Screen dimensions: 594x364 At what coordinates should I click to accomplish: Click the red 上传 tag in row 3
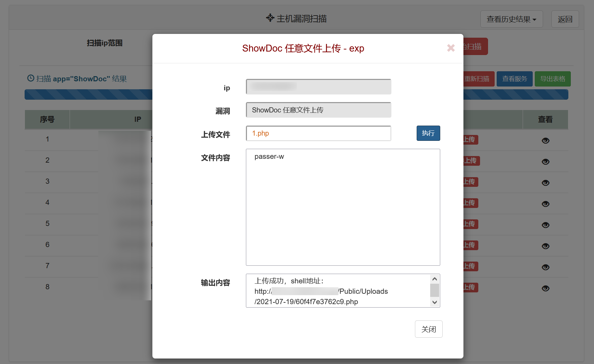click(471, 182)
